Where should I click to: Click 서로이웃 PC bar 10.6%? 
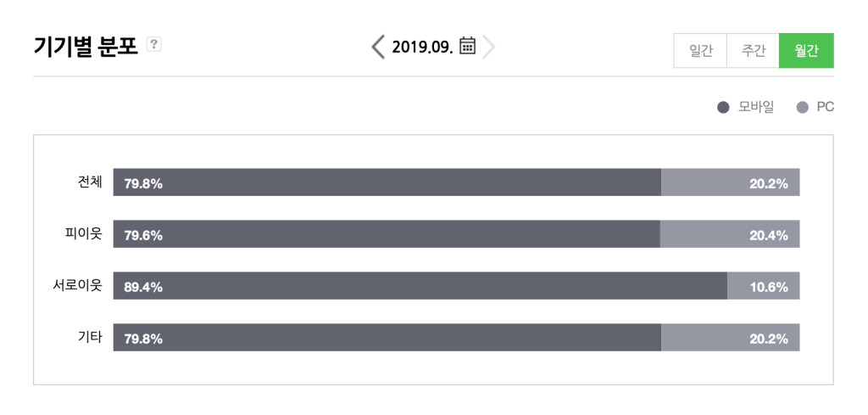764,285
